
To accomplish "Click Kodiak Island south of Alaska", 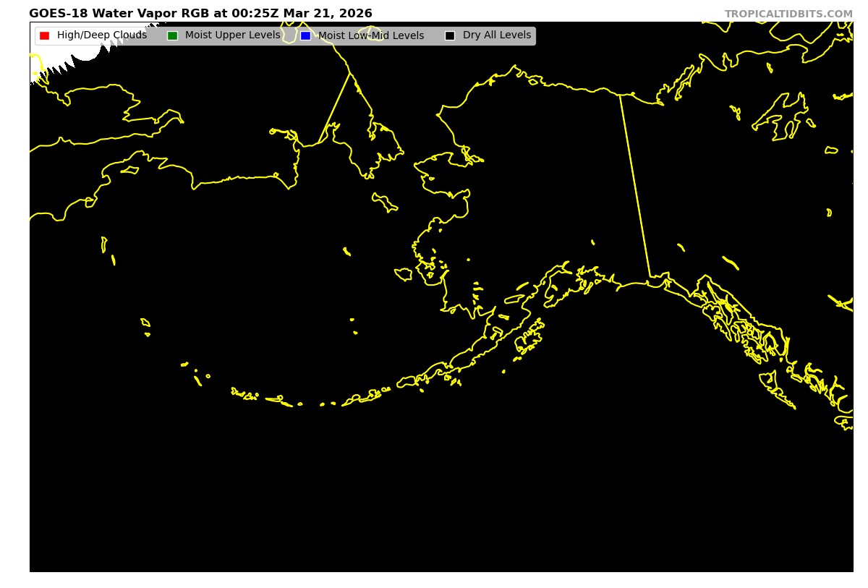I will [530, 338].
